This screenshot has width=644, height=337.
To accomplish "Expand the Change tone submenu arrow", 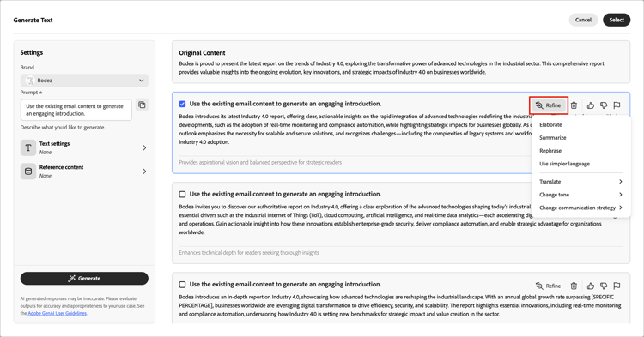I will (x=620, y=195).
